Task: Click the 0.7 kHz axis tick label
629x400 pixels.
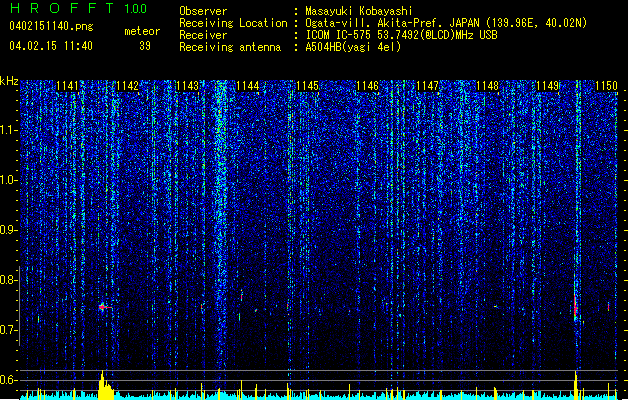Action: 8,330
